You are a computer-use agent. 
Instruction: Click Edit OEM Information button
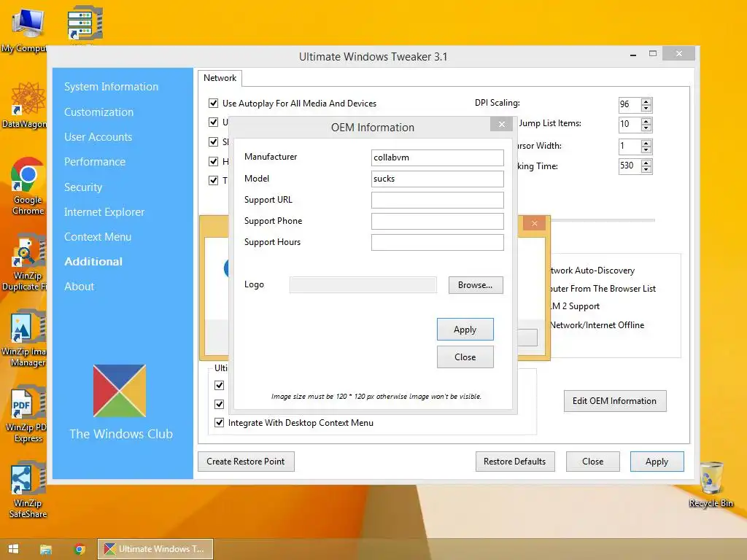click(x=614, y=401)
